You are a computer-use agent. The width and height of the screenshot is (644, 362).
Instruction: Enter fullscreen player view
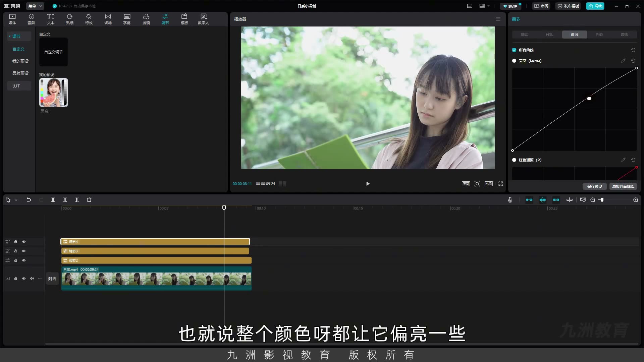501,184
